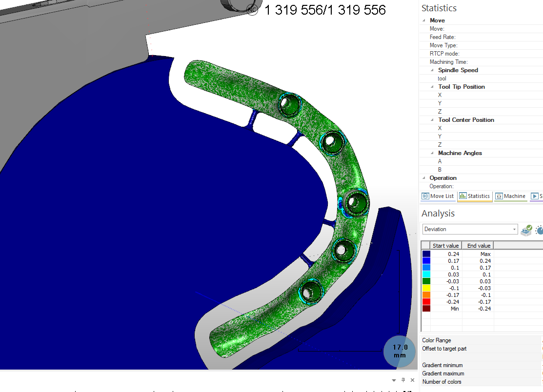Click the stock check icon next to Deviation
The height and width of the screenshot is (392, 543).
[x=526, y=230]
